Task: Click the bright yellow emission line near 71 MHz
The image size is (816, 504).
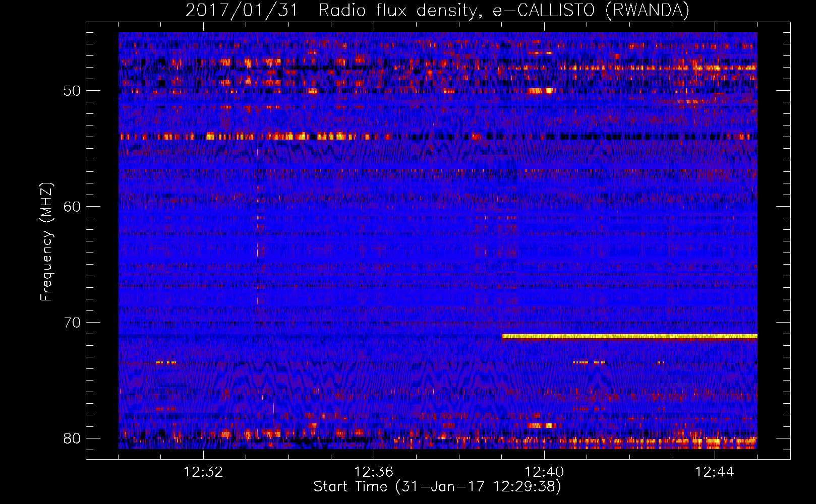Action: (x=629, y=336)
